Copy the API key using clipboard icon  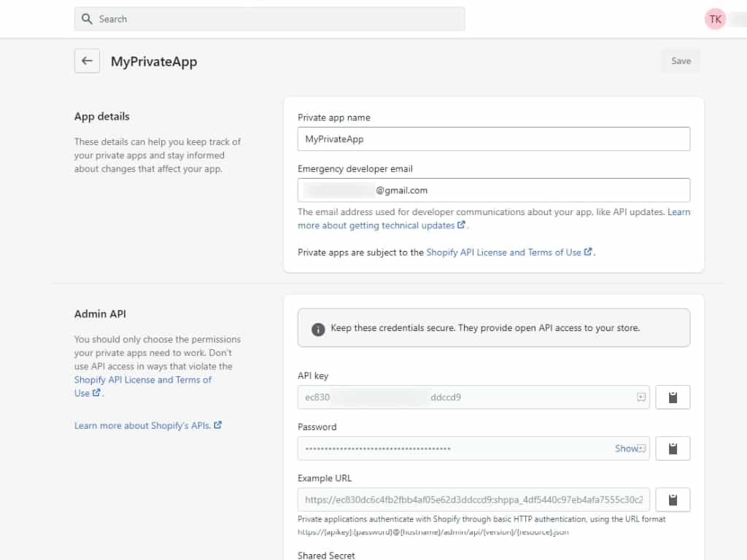point(673,397)
